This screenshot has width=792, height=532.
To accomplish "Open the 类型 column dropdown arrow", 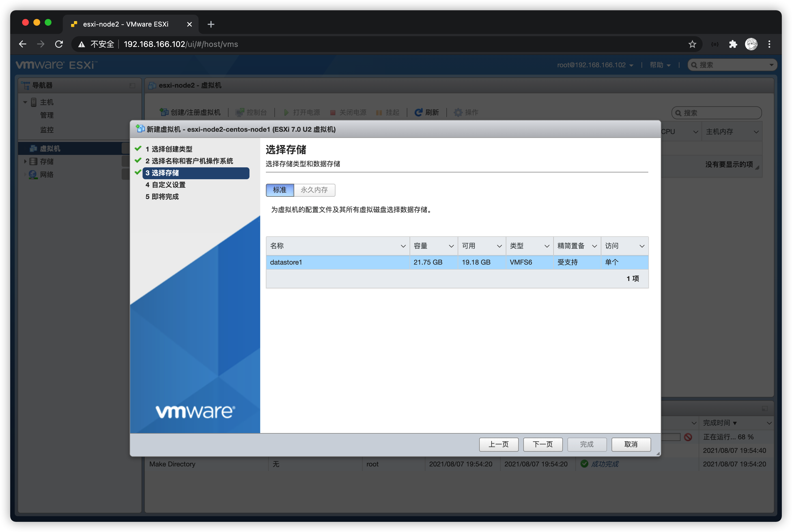I will point(546,246).
